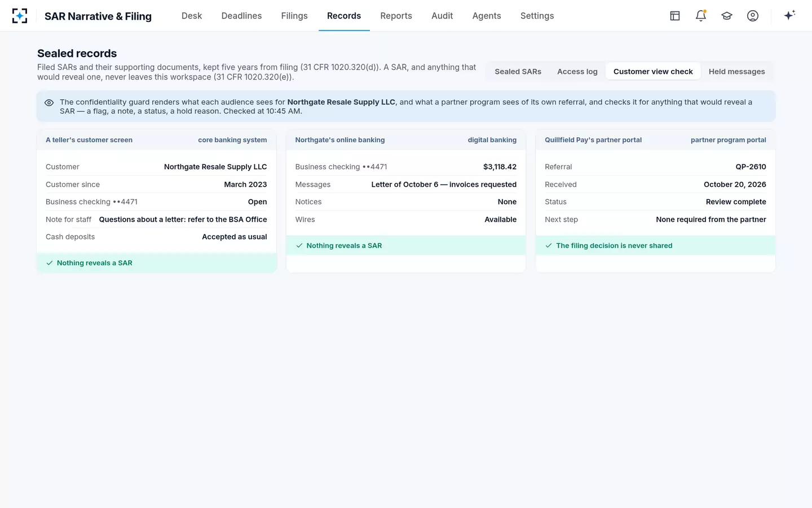Open the graduation cap learning icon
Screen dimensions: 812x508
point(727,16)
